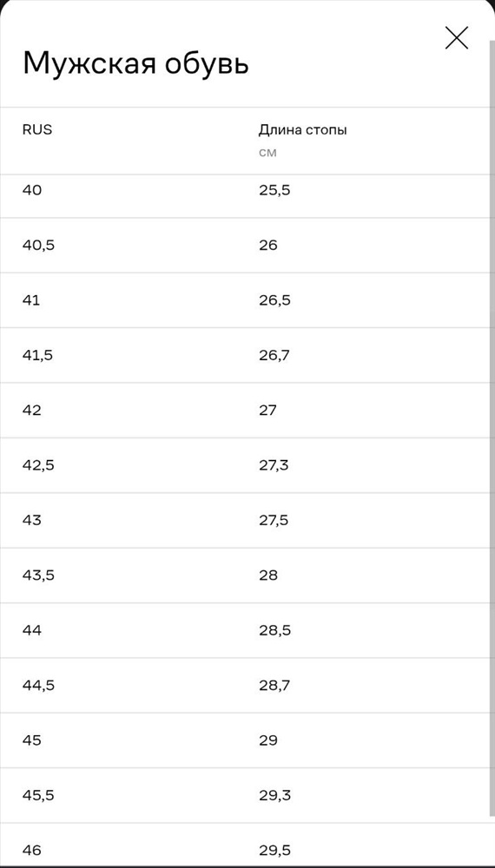Viewport: 495px width, 868px height.
Task: Select the RUS size 40,5 row
Action: [x=245, y=246]
